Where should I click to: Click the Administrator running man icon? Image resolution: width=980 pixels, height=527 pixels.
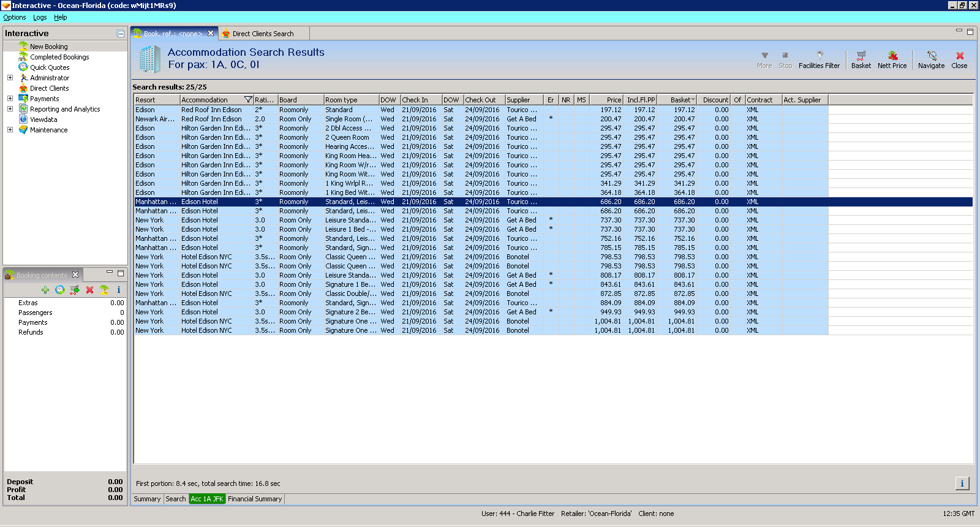[23, 78]
